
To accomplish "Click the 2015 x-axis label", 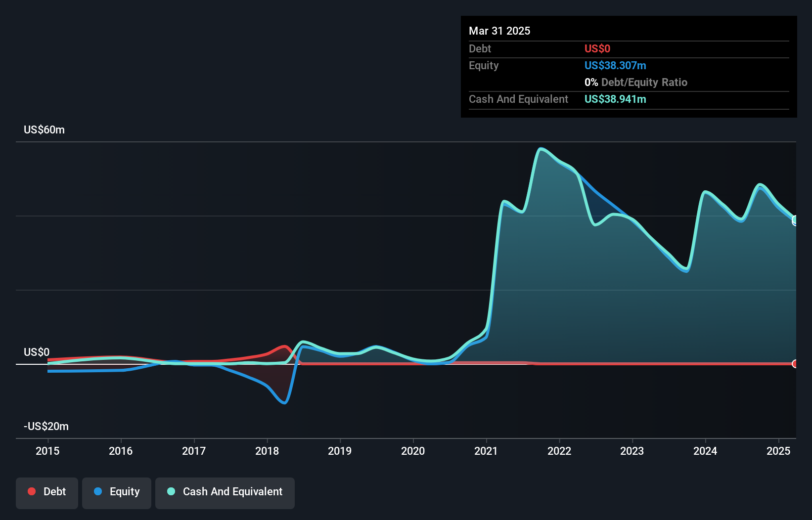I will 47,451.
